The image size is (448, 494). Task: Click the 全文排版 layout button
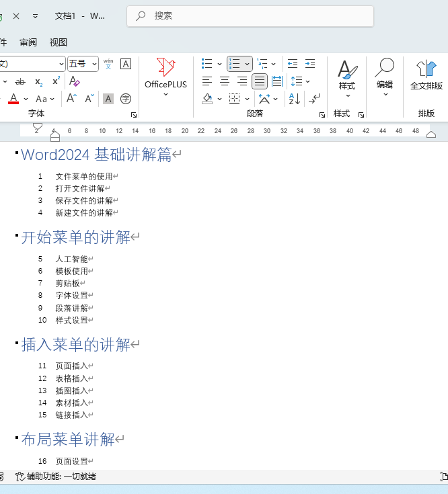pyautogui.click(x=426, y=75)
